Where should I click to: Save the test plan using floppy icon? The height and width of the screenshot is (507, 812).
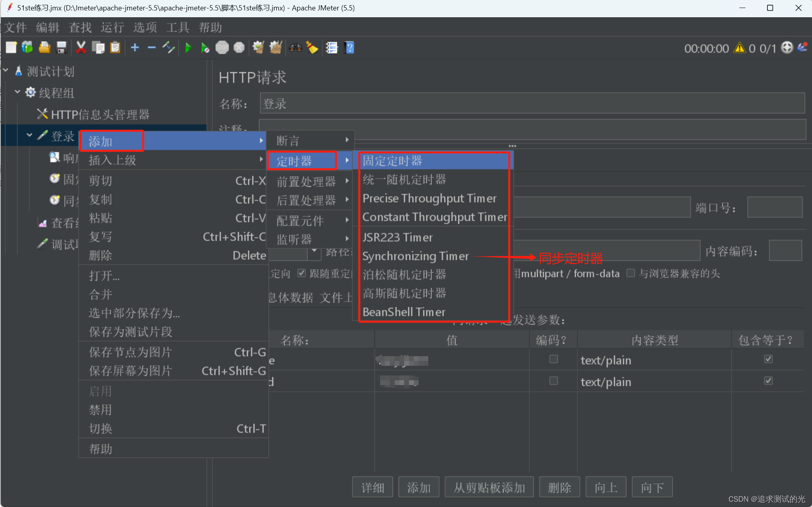point(61,48)
